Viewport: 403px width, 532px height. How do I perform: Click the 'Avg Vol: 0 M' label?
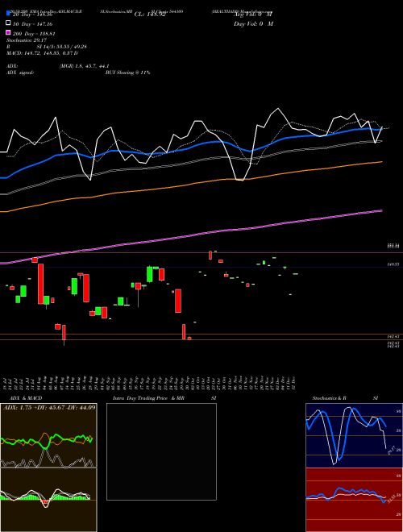[253, 15]
